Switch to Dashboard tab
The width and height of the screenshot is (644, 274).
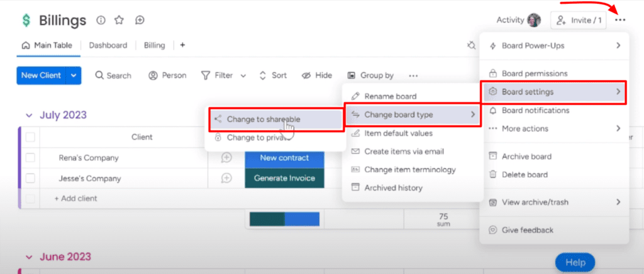click(108, 45)
